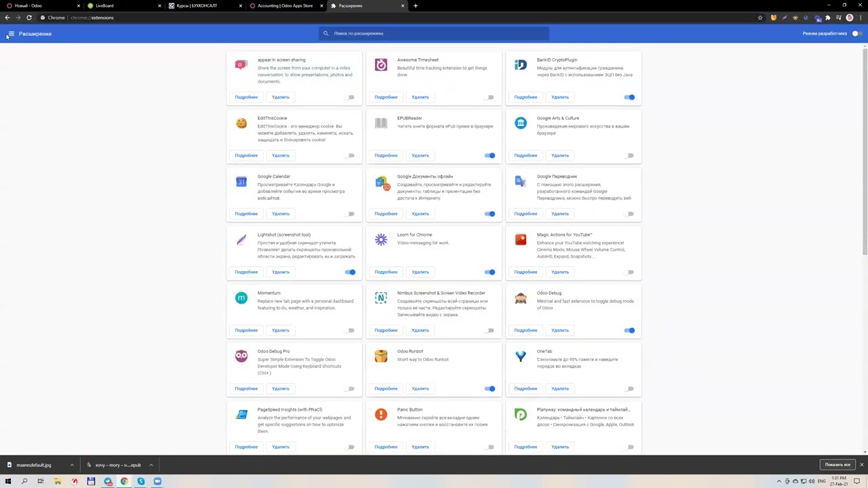Click Show all downloads button
This screenshot has width=868, height=488.
coord(837,465)
